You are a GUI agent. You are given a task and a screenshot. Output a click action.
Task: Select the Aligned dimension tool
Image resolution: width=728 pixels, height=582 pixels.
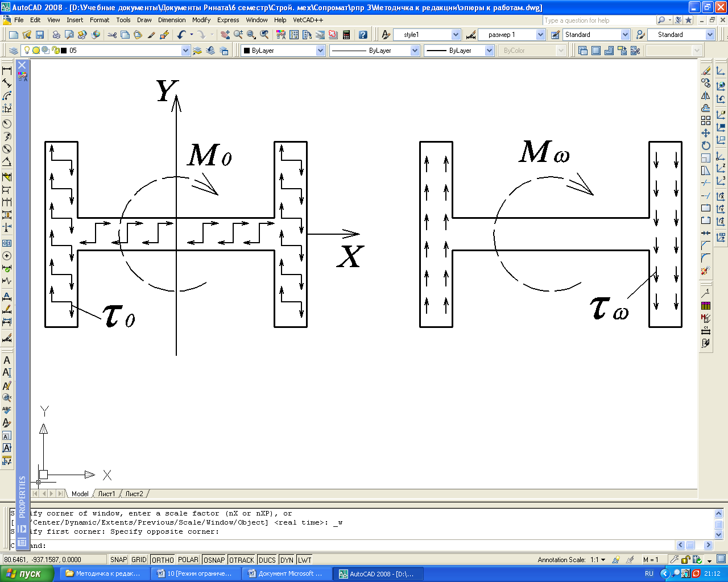tap(7, 84)
